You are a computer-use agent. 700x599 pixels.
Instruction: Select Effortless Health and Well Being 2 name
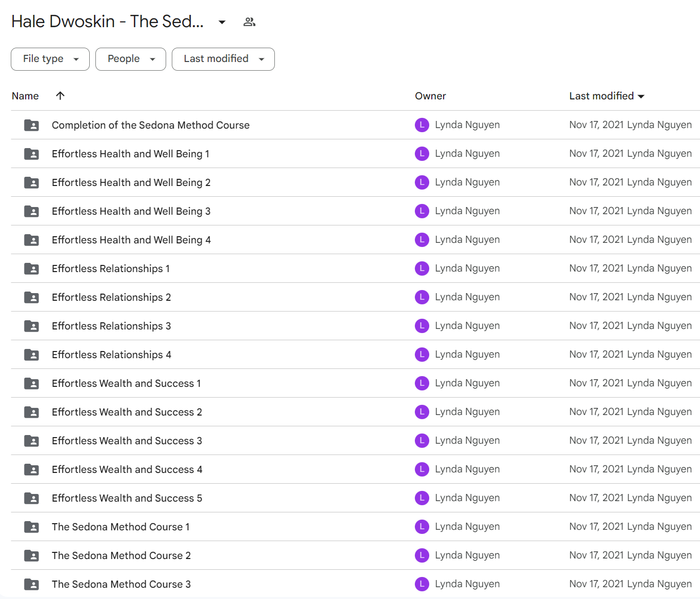(x=131, y=182)
